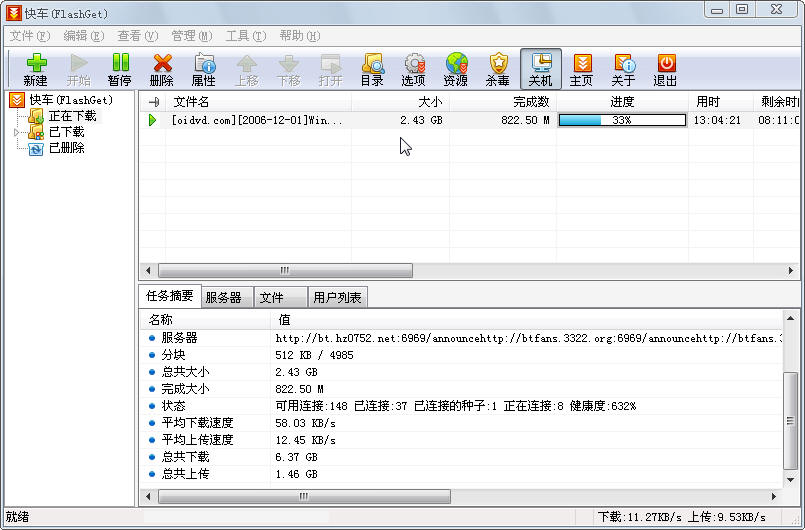805x530 pixels.
Task: Run virus scan via the 杀毒 icon
Action: pos(498,70)
